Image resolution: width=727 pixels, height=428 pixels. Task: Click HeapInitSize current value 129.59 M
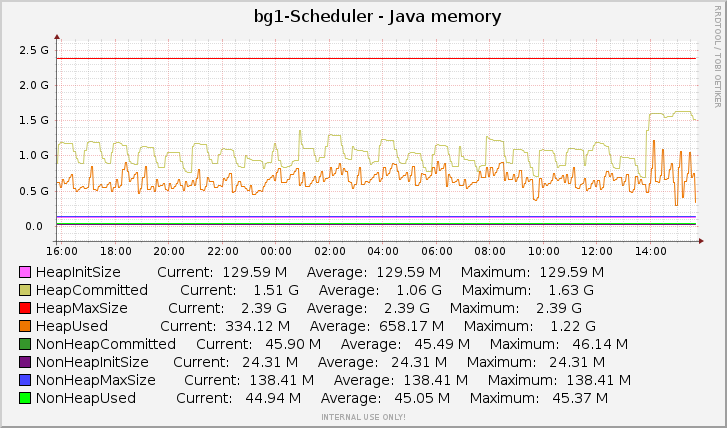point(255,272)
